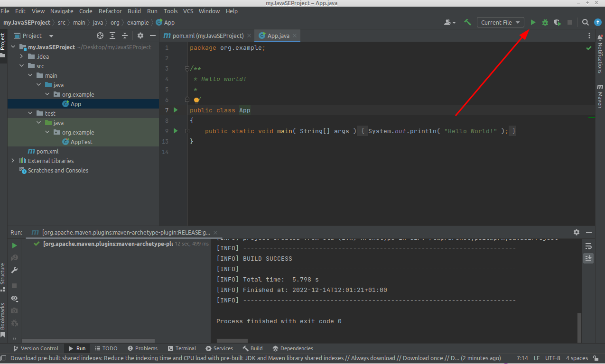Click the run gutter icon beside the main method

(x=176, y=131)
